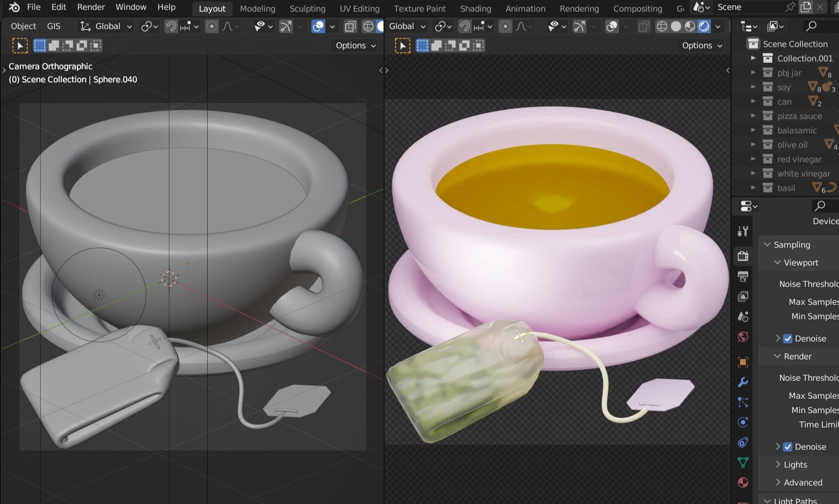Select rendered viewport shading in right viewport
This screenshot has width=839, height=504.
[x=704, y=27]
